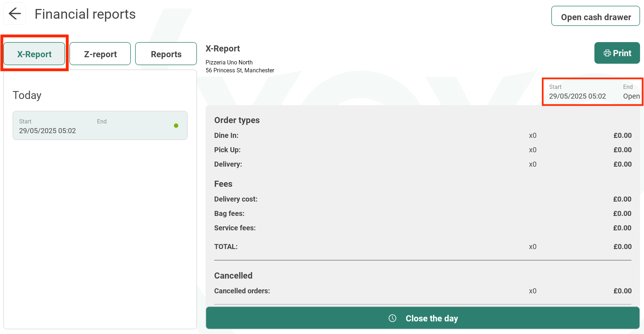Switch to the X-Report tab

click(34, 54)
